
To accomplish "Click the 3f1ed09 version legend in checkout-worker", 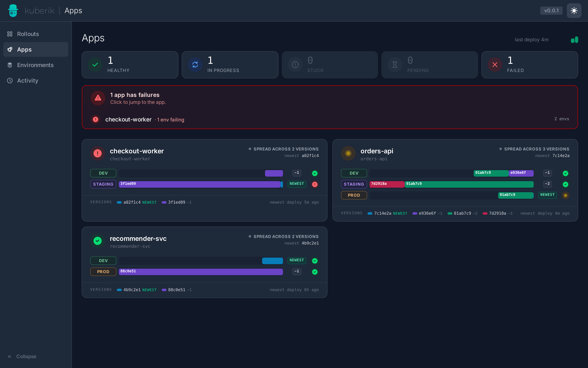I will click(x=177, y=202).
